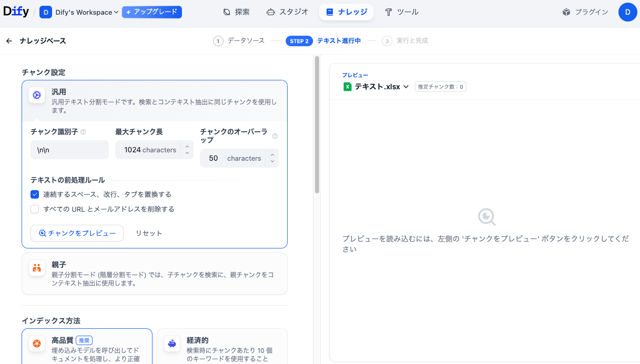The height and width of the screenshot is (364, 640).
Task: Click the リセット button
Action: pos(149,233)
